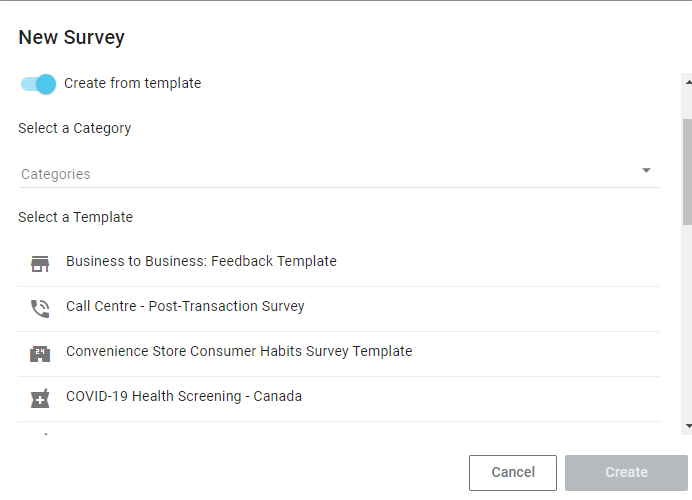This screenshot has height=500, width=692.
Task: Click the scrollbar down arrow
Action: [687, 427]
